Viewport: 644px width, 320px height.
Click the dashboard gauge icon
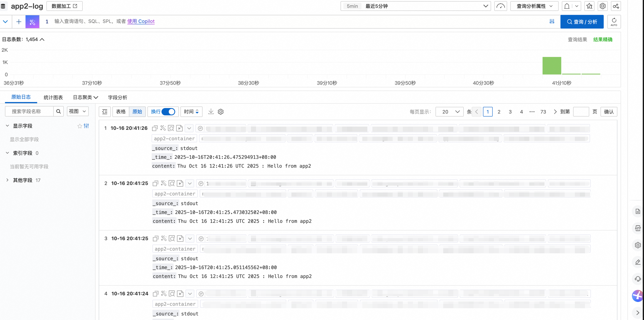[500, 6]
